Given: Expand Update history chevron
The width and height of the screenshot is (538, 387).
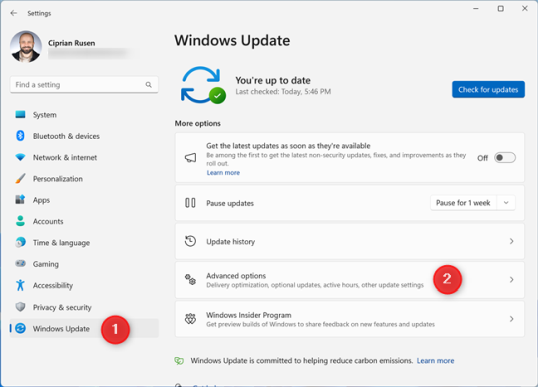Looking at the screenshot, I should tap(511, 241).
